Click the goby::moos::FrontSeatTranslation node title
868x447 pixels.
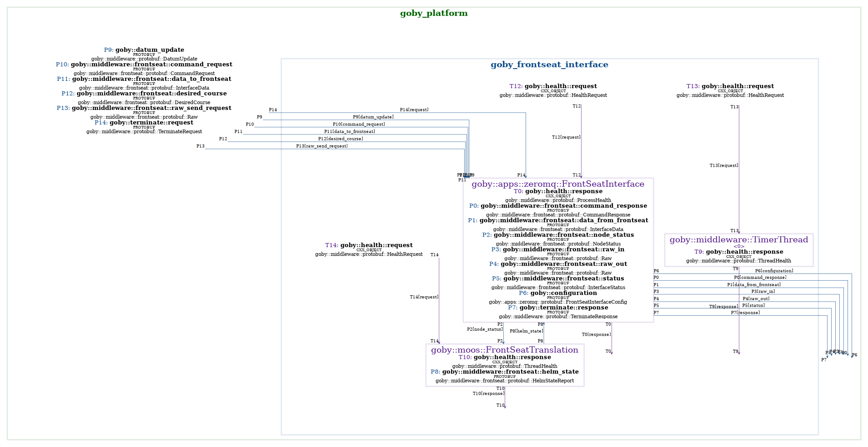pos(504,350)
